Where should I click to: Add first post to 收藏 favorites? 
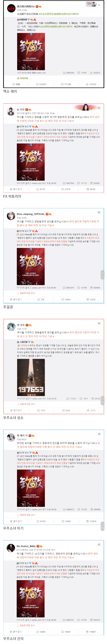(16, 84)
